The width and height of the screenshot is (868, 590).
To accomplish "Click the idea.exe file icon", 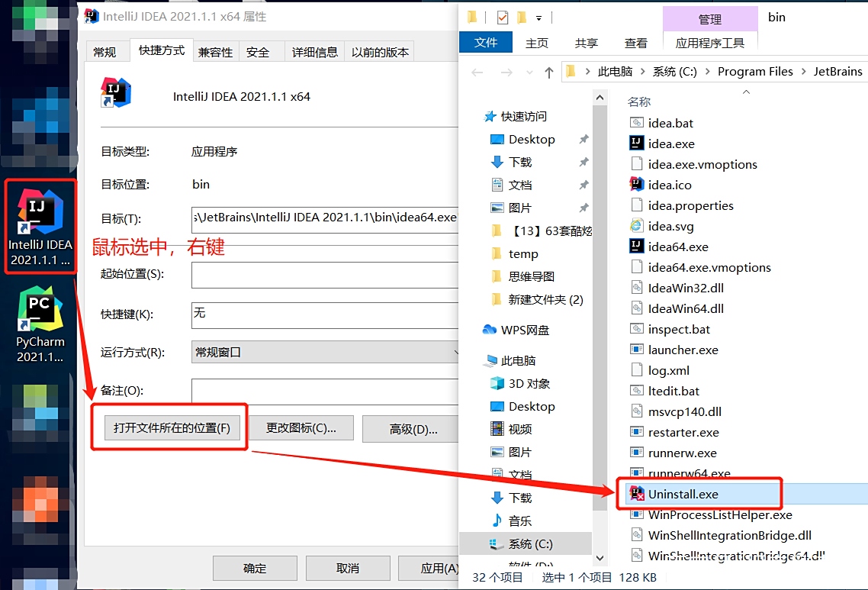I will click(x=637, y=143).
